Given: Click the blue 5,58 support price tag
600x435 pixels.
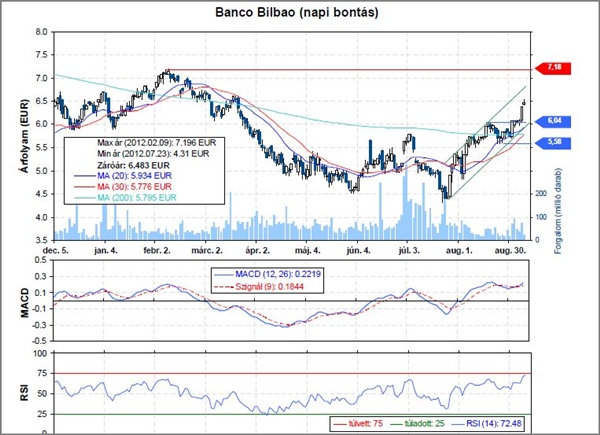Looking at the screenshot, I should click(x=553, y=143).
